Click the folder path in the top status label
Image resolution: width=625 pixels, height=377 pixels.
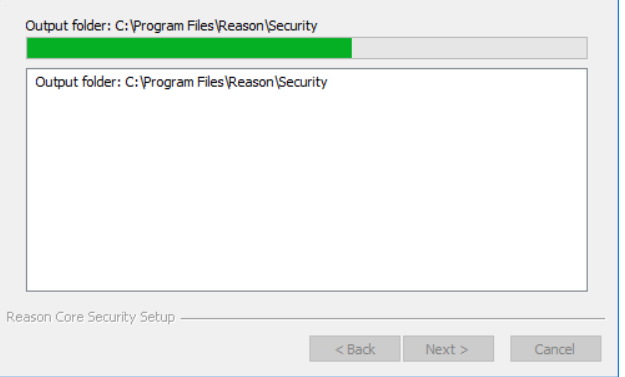[x=216, y=26]
